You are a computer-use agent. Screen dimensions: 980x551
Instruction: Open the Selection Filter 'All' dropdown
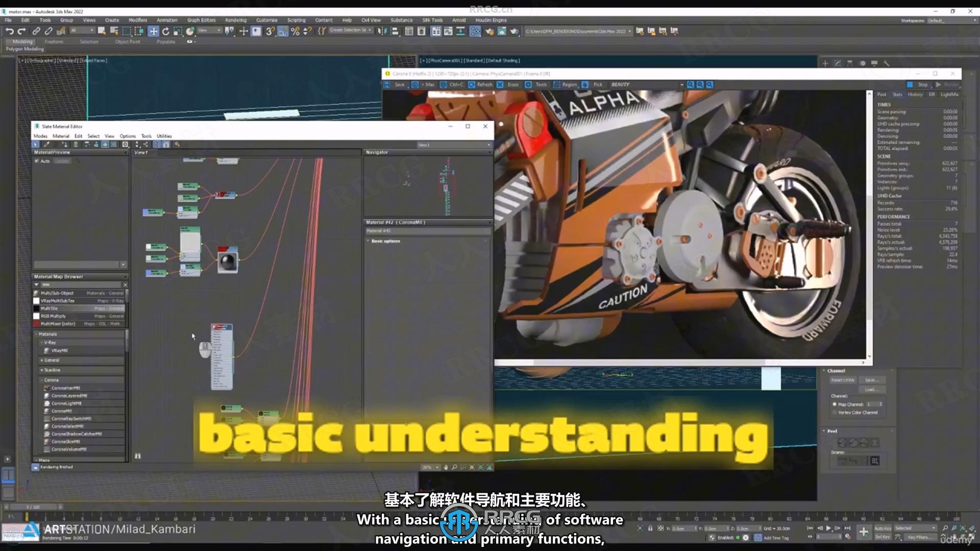tap(82, 31)
